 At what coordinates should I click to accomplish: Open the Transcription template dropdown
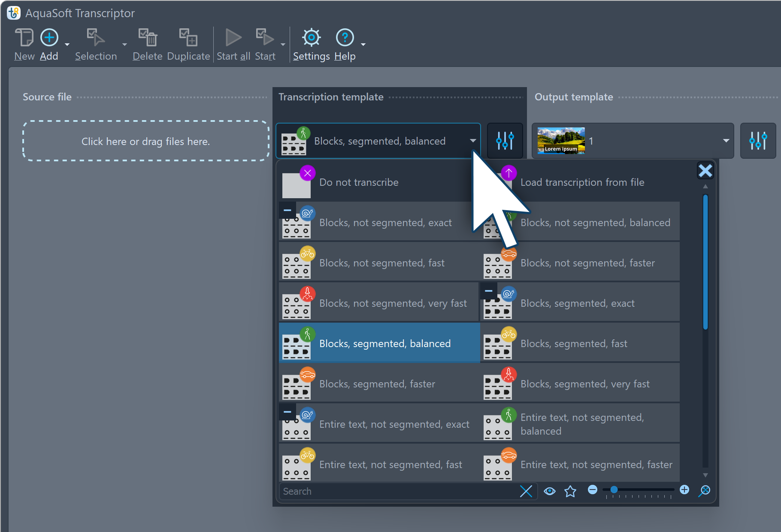[x=472, y=141]
